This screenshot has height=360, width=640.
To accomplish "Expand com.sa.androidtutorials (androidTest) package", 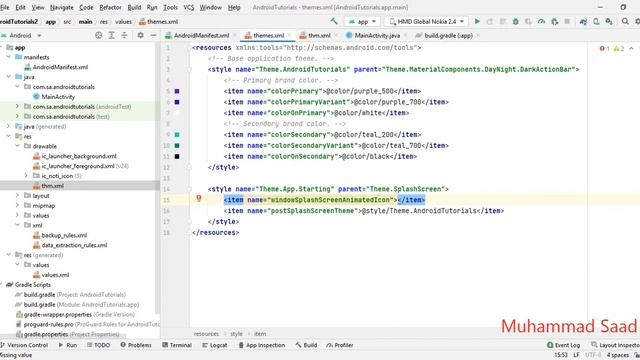I will (x=17, y=107).
